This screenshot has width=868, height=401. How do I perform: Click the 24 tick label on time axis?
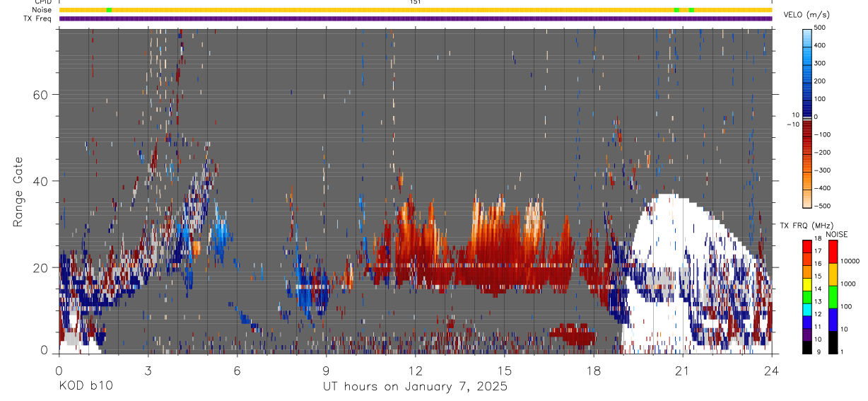[772, 370]
